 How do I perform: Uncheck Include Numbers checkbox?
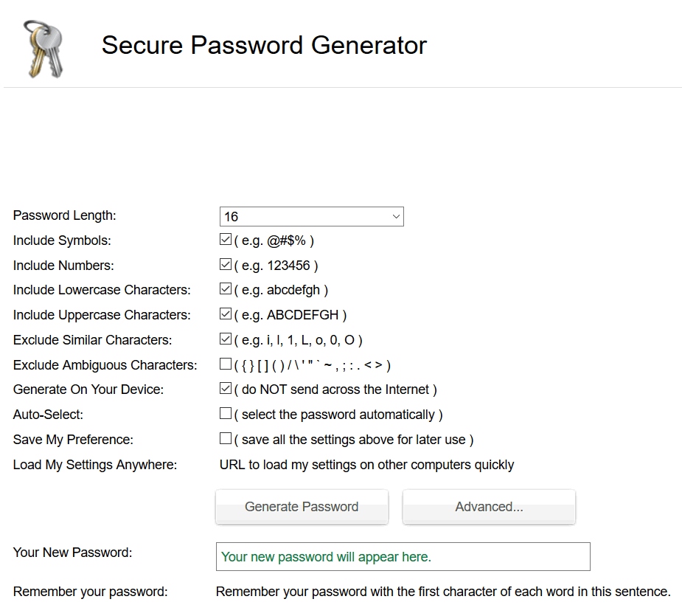[226, 264]
